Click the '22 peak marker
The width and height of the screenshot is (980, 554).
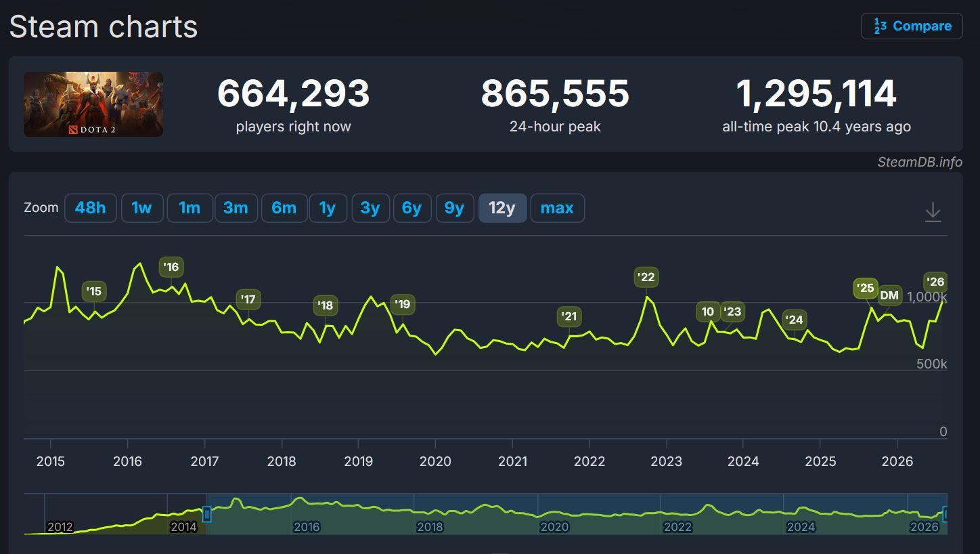646,277
